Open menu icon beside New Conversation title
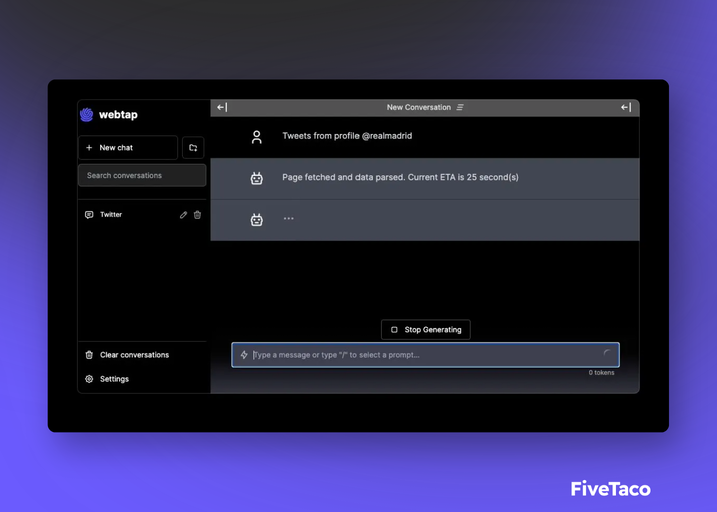 tap(460, 107)
